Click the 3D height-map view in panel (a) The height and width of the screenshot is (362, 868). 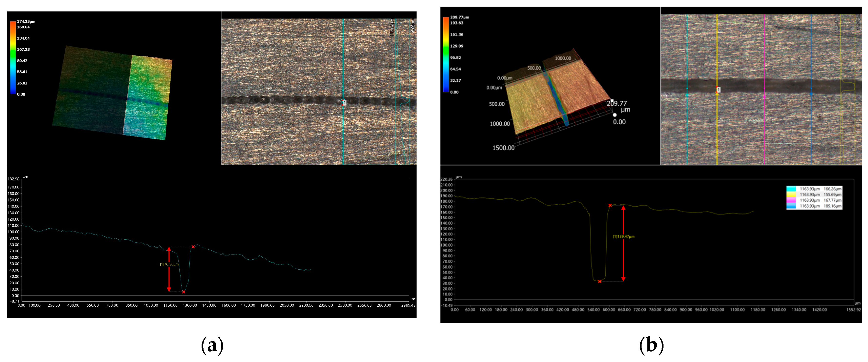tap(113, 93)
